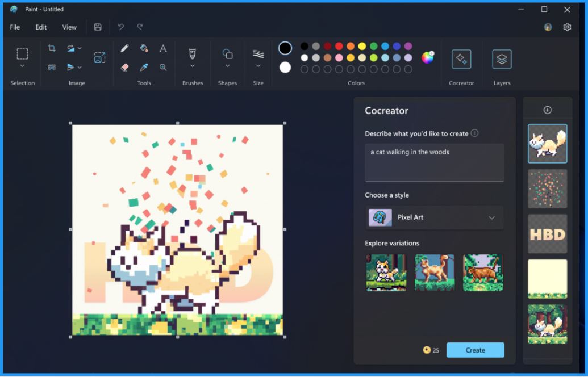This screenshot has width=588, height=377.
Task: Select the Color picker eyedropper tool
Action: [144, 68]
